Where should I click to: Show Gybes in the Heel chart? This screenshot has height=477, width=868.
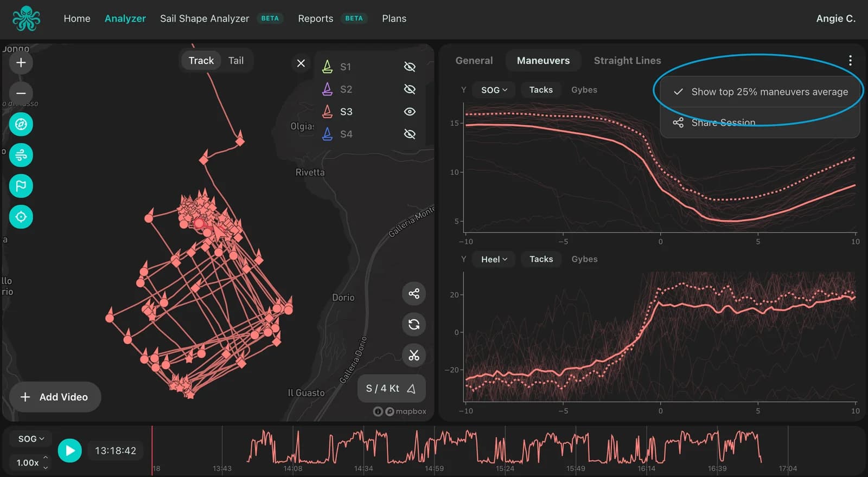[x=584, y=259]
